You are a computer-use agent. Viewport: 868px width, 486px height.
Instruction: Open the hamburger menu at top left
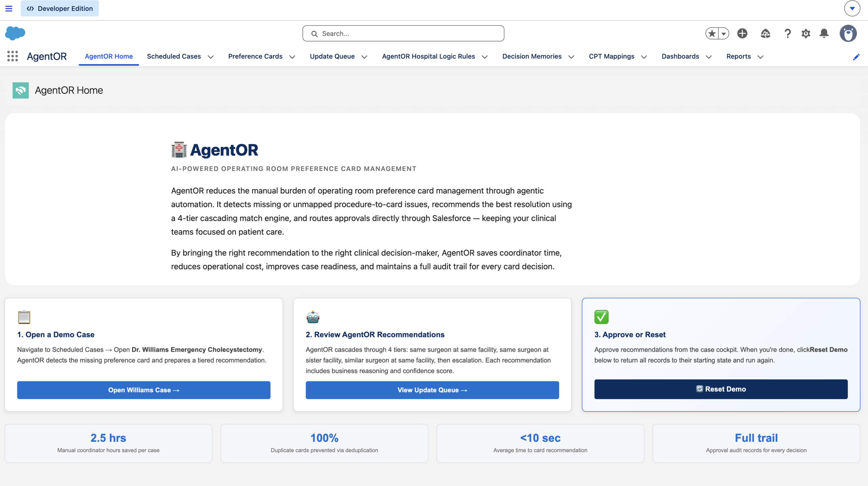pyautogui.click(x=9, y=8)
